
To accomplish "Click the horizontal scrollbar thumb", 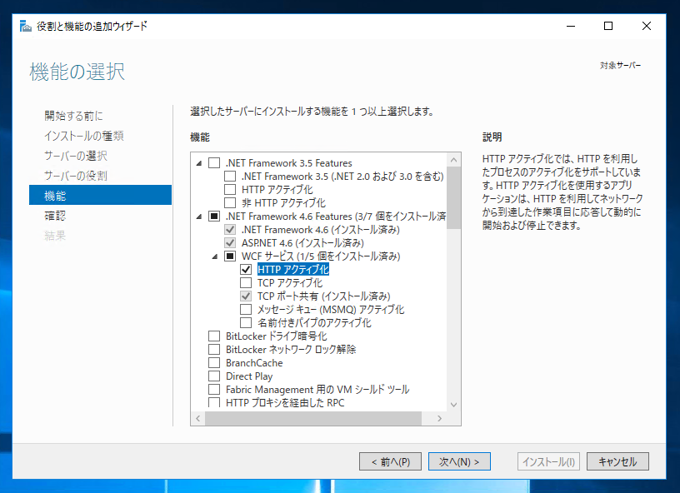I will pos(313,418).
